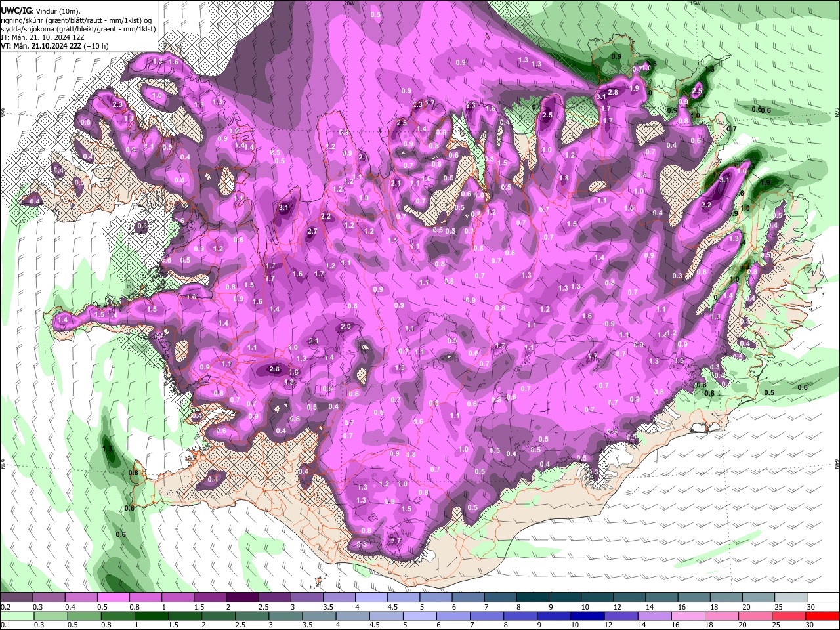Viewport: 840px width, 630px height.
Task: Click the '2.8' precipitation value on the map
Action: pyautogui.click(x=614, y=92)
